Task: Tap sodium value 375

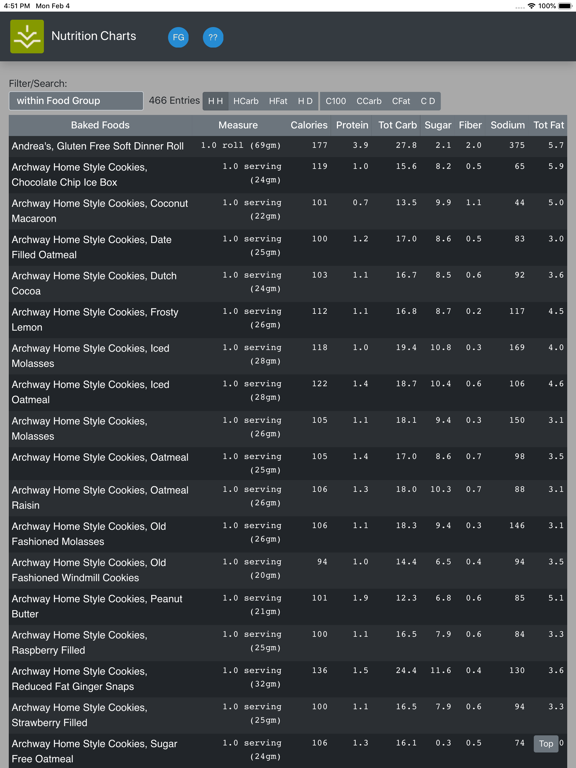Action: tap(517, 145)
